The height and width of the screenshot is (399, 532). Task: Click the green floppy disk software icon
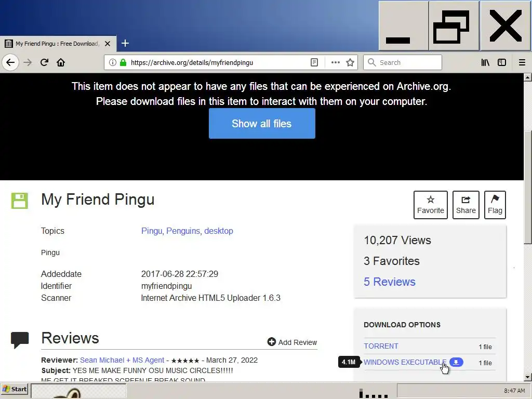click(20, 201)
